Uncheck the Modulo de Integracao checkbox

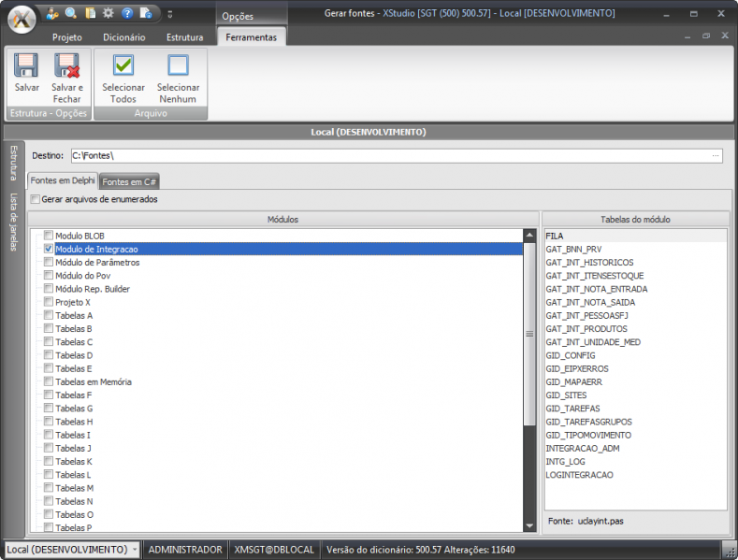49,250
